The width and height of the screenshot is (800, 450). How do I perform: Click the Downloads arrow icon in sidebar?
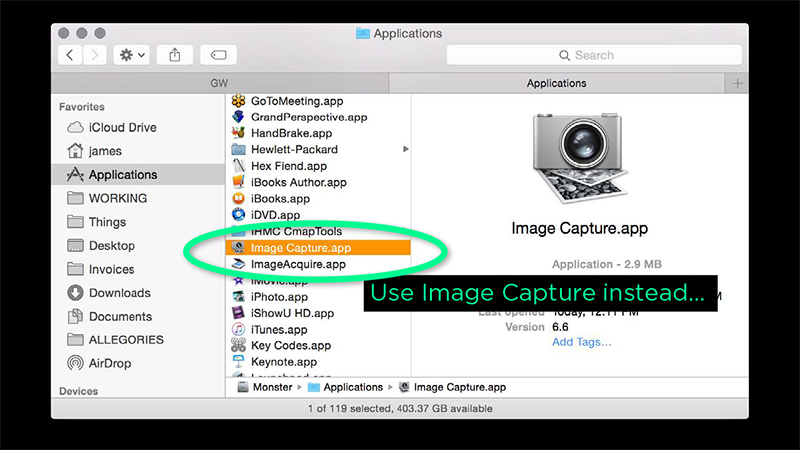tap(76, 293)
